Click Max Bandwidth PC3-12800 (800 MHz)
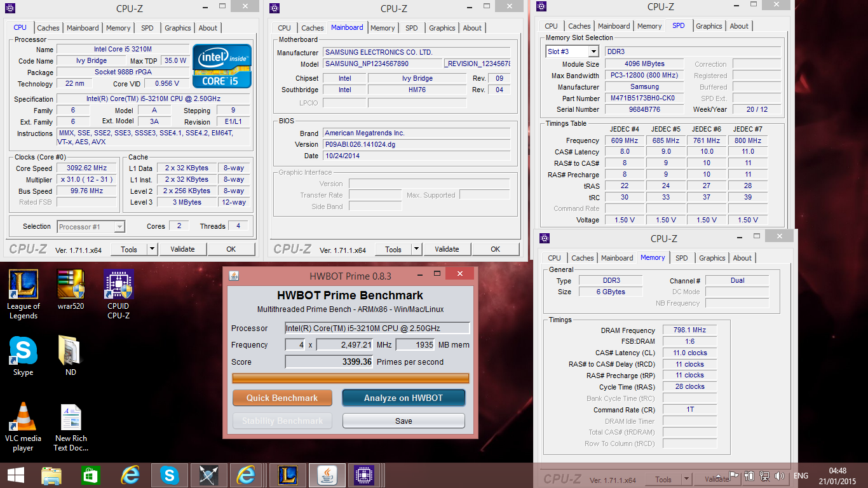 [x=644, y=76]
